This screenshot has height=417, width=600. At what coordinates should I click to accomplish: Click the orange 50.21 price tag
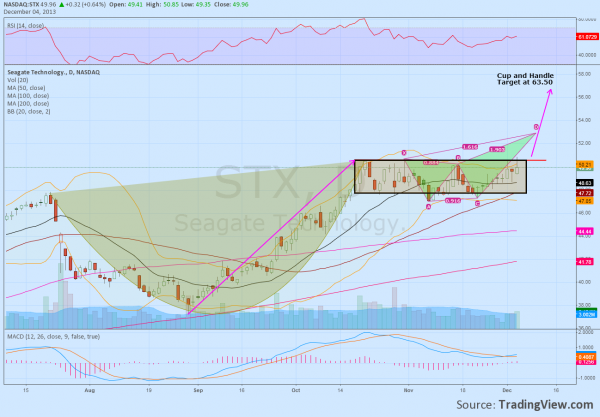585,165
